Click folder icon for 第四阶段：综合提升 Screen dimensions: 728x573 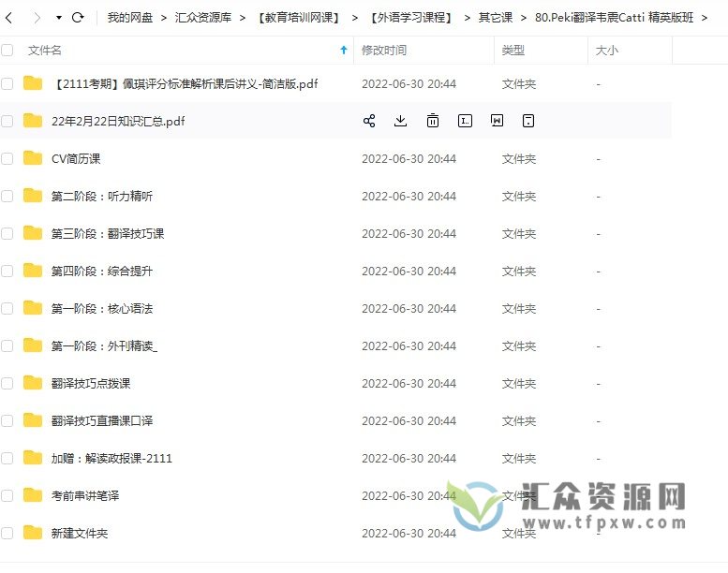[x=33, y=271]
